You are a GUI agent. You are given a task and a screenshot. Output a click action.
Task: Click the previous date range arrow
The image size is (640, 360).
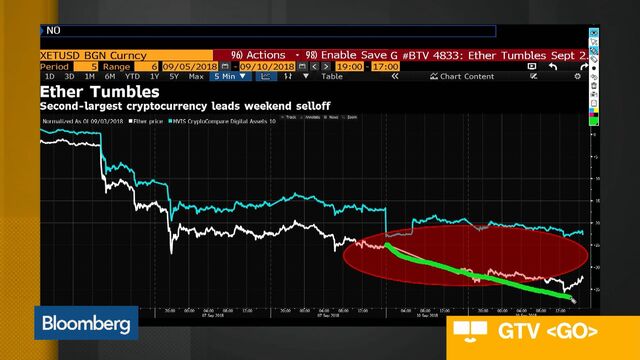(314, 67)
